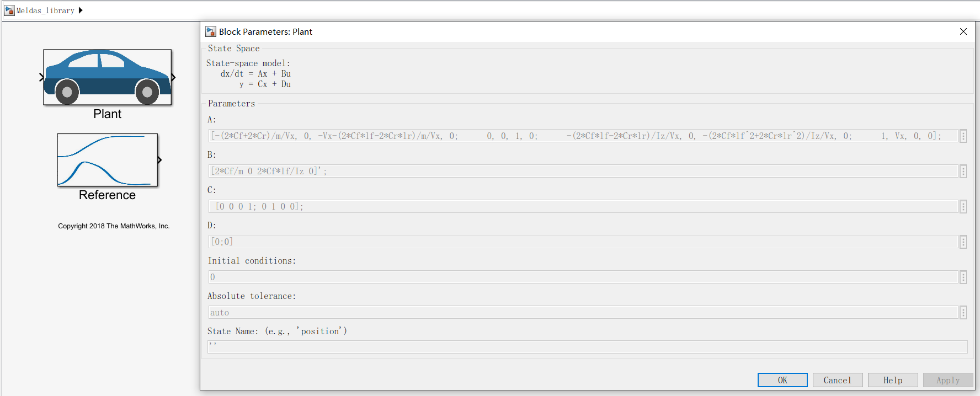Click the Reference block output port arrow
Image resolution: width=980 pixels, height=396 pixels.
point(159,160)
